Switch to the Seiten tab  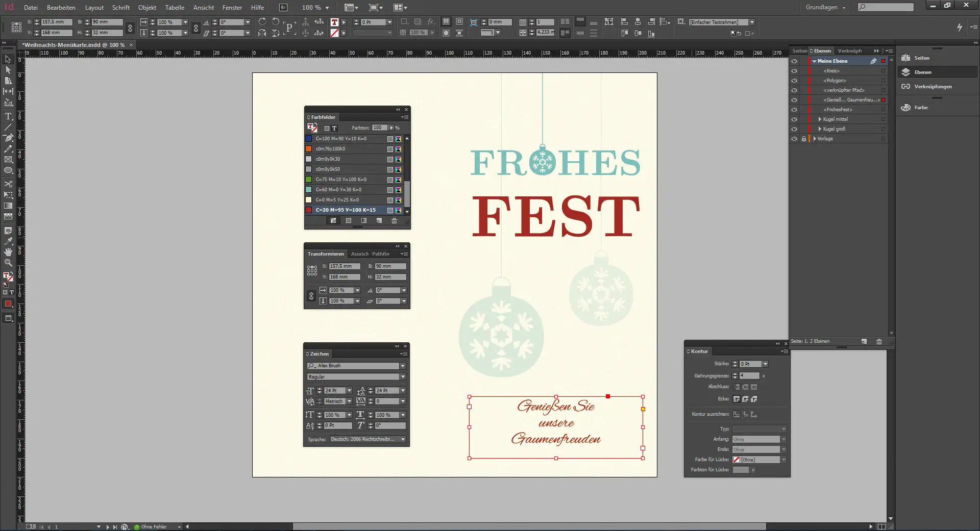(x=799, y=51)
